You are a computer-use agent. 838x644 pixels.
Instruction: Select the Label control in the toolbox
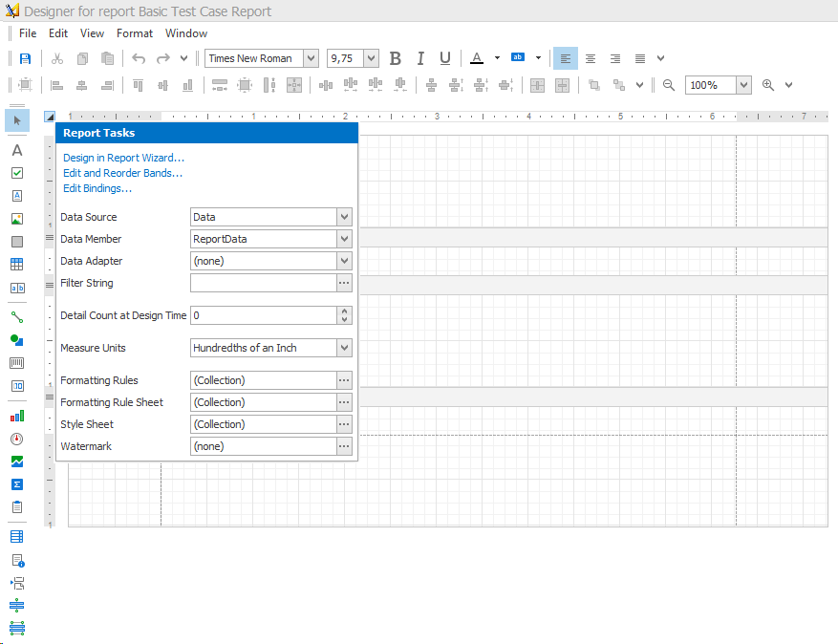(x=17, y=150)
